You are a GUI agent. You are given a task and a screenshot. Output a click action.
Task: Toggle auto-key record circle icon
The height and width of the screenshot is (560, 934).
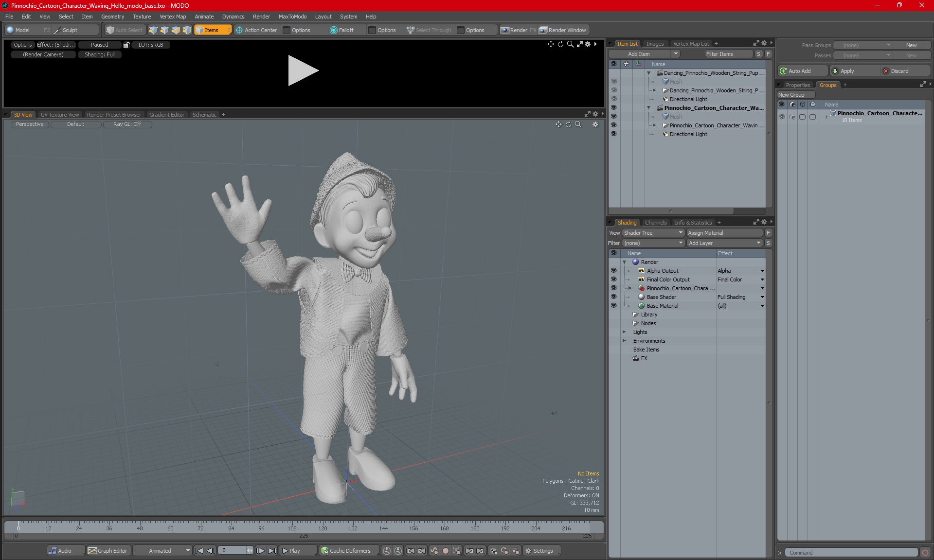[x=445, y=551]
